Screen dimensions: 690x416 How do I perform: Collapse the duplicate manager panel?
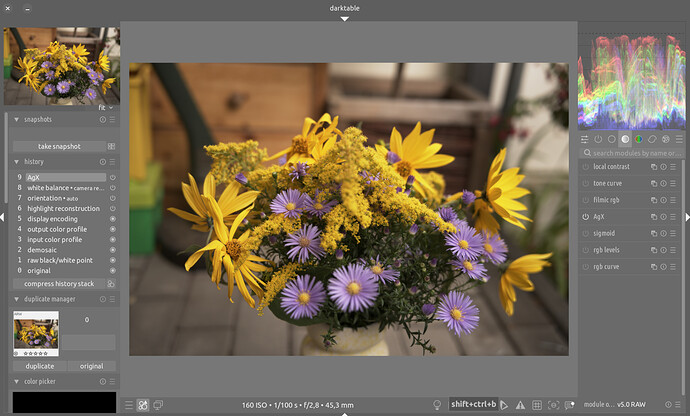(16, 299)
